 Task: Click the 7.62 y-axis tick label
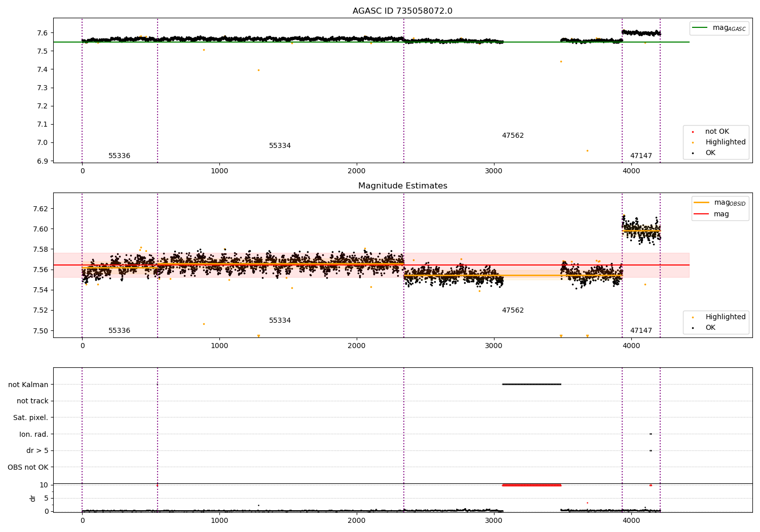[41, 209]
